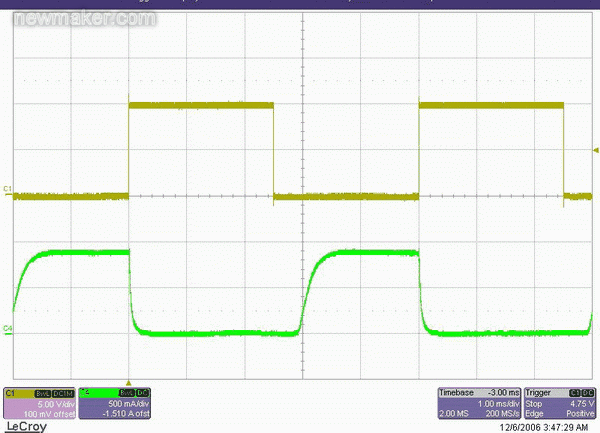This screenshot has height=433, width=600.
Task: Open the C4 channel descriptor label
Action: (87, 393)
